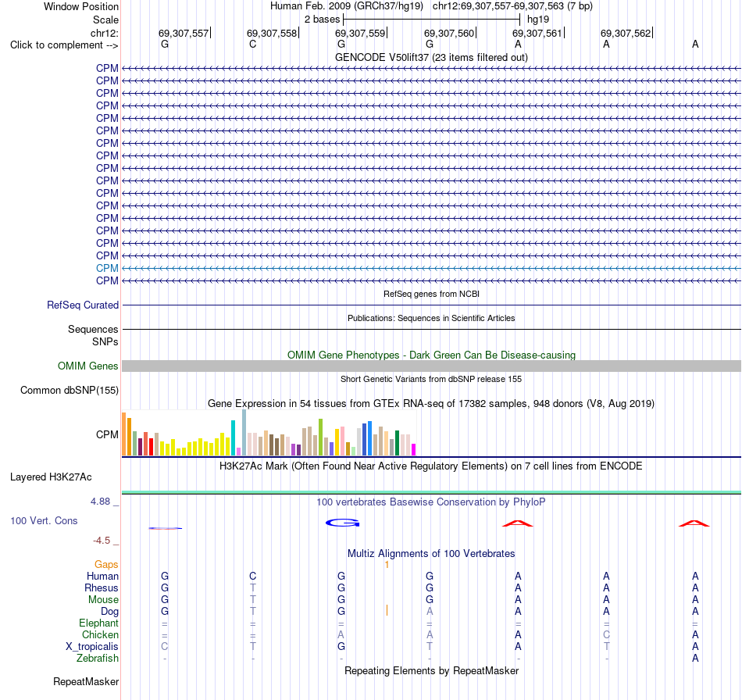This screenshot has width=742, height=700.
Task: Click the CPM label beside GTEx bar chart
Action: click(107, 434)
